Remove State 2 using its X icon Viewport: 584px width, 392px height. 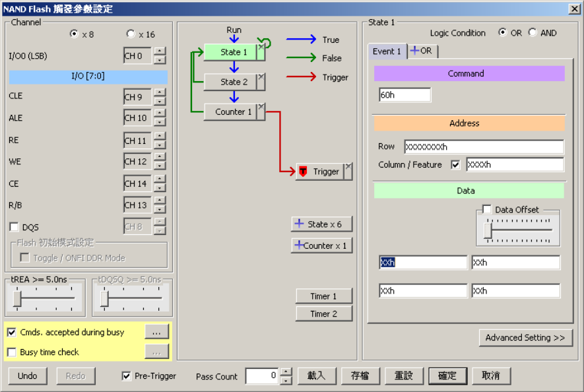(x=261, y=77)
